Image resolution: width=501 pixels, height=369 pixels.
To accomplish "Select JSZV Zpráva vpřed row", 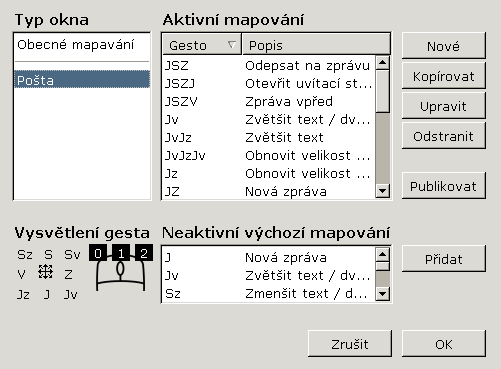I will [x=269, y=101].
